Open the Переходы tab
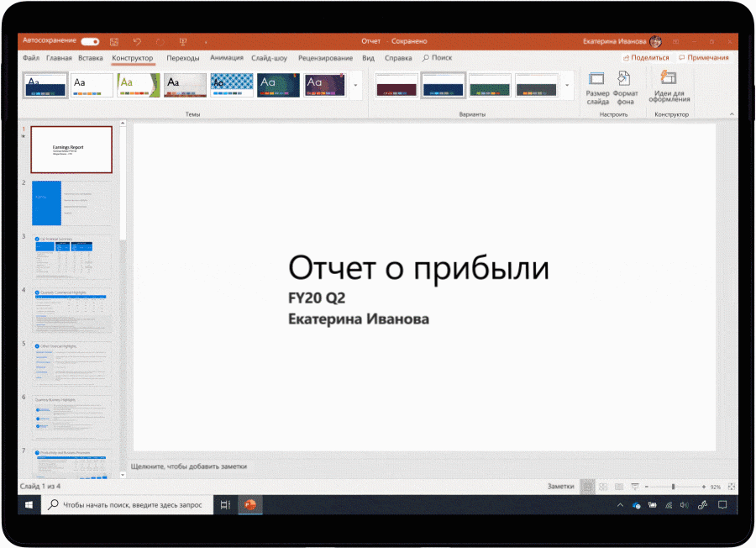The height and width of the screenshot is (548, 756). coord(183,58)
